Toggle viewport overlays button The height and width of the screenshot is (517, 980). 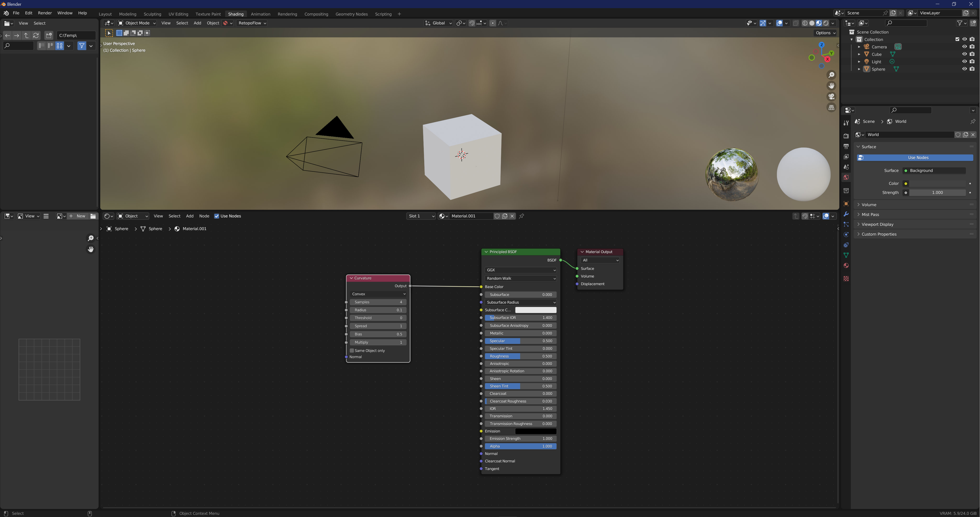click(779, 23)
